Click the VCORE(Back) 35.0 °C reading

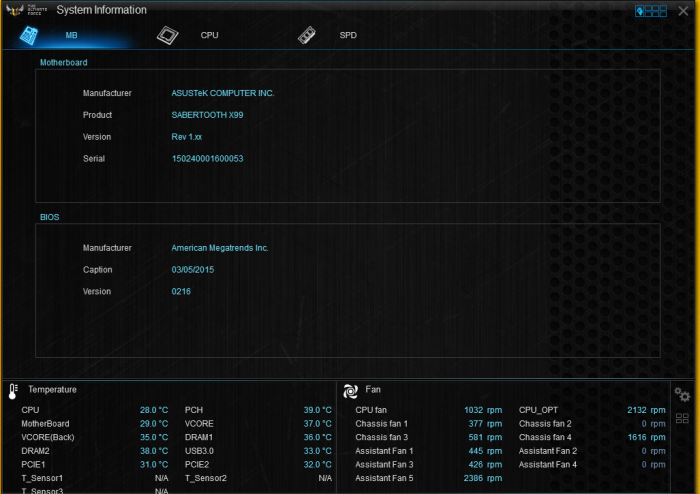click(154, 437)
